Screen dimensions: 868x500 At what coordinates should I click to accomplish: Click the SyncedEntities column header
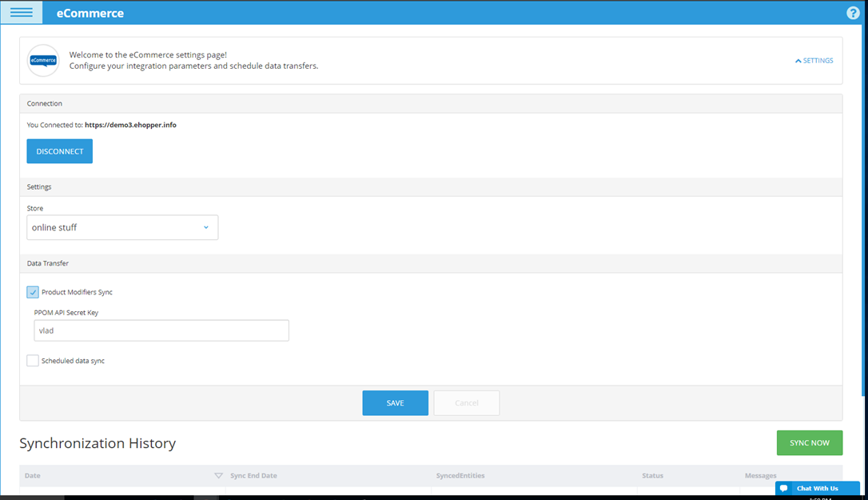460,476
